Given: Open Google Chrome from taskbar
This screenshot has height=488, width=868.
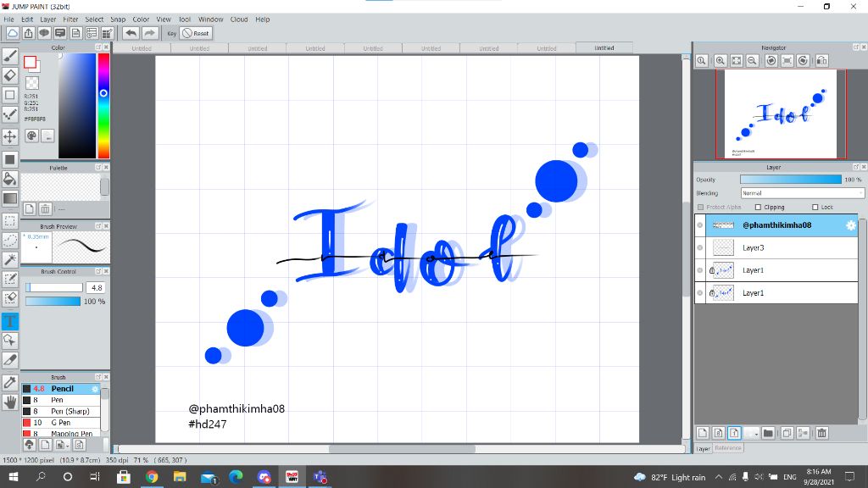Looking at the screenshot, I should click(152, 476).
